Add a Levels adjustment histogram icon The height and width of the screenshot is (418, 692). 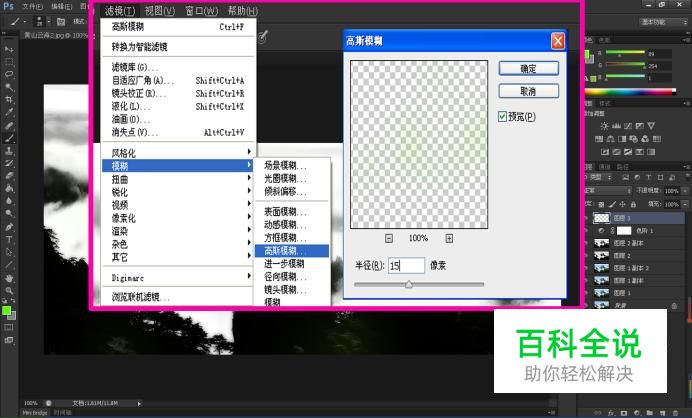pos(616,126)
